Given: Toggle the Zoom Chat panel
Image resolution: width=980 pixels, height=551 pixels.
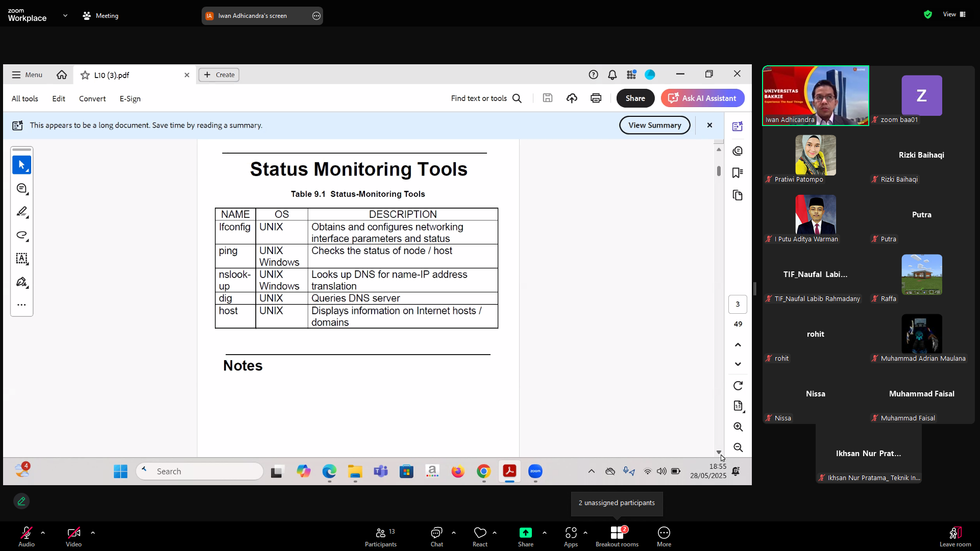Looking at the screenshot, I should (437, 537).
